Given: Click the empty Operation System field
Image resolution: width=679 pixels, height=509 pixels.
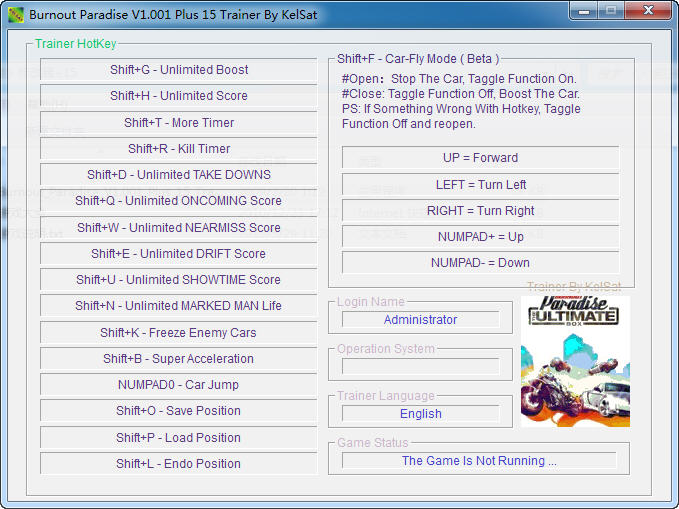Looking at the screenshot, I should (x=420, y=366).
